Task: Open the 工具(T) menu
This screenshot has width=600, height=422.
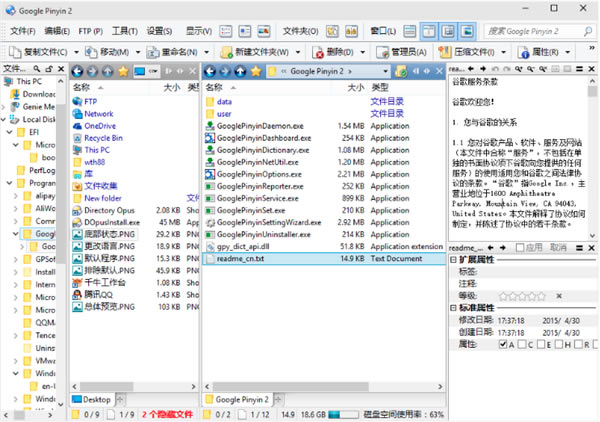Action: [125, 31]
